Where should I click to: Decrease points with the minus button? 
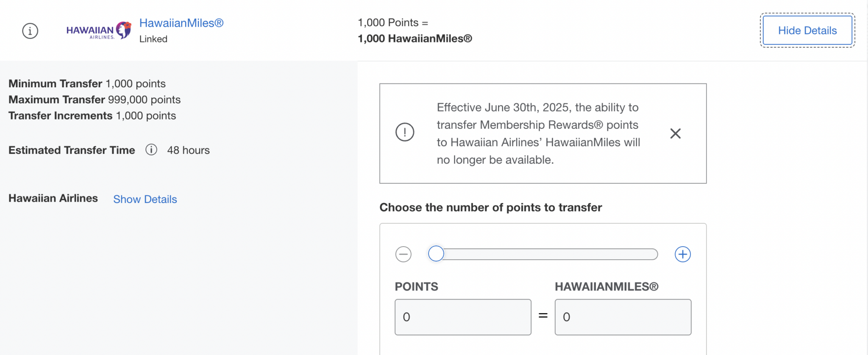coord(403,254)
